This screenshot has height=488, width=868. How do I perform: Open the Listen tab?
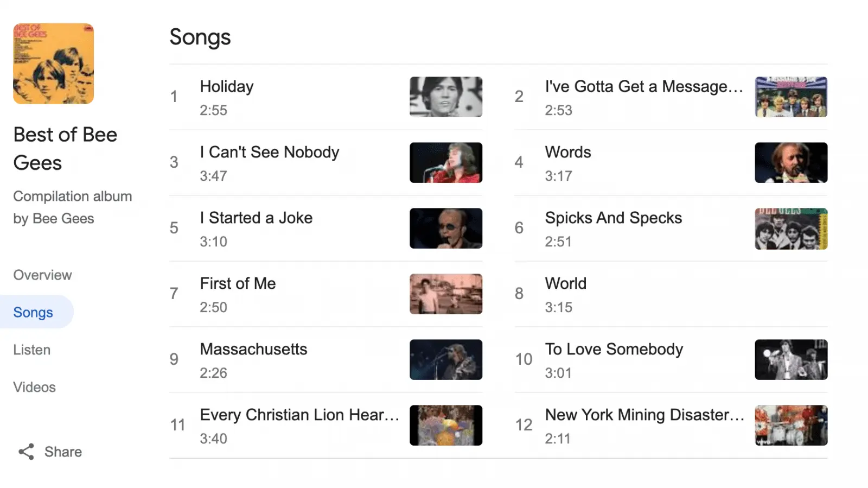click(x=31, y=350)
